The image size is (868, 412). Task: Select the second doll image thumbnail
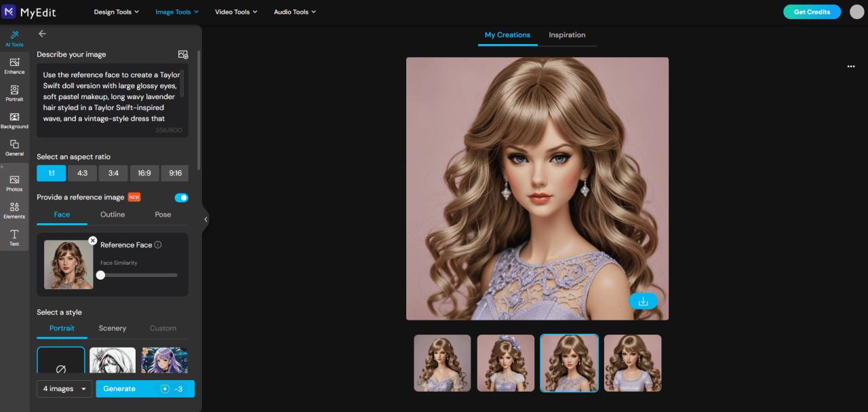coord(505,362)
